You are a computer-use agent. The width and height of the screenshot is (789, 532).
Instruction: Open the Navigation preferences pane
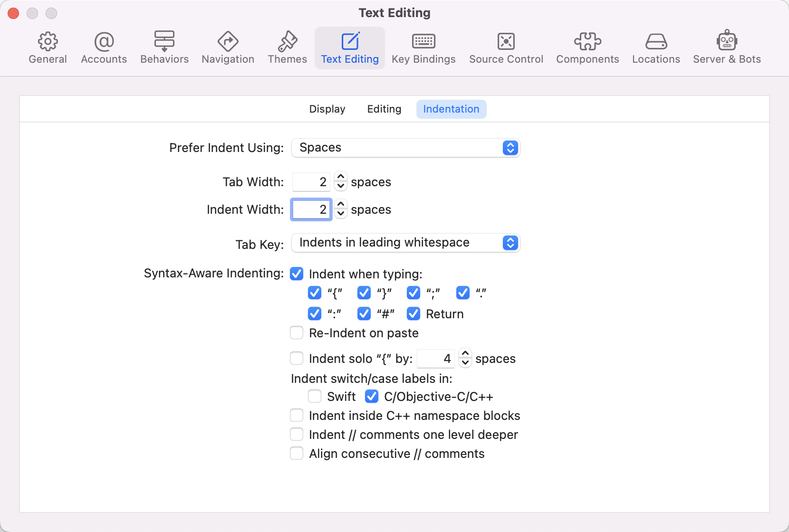[x=228, y=48]
